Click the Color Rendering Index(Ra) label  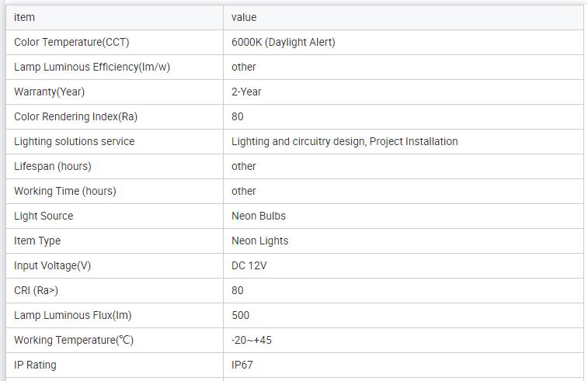(75, 116)
